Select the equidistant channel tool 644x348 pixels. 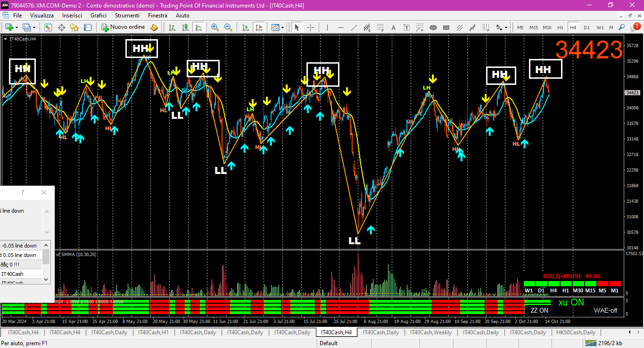tap(367, 27)
